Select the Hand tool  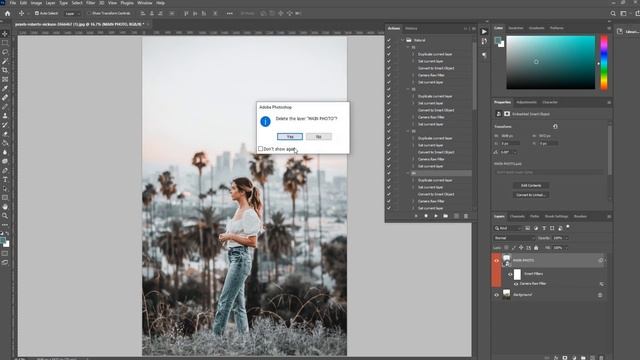point(5,207)
